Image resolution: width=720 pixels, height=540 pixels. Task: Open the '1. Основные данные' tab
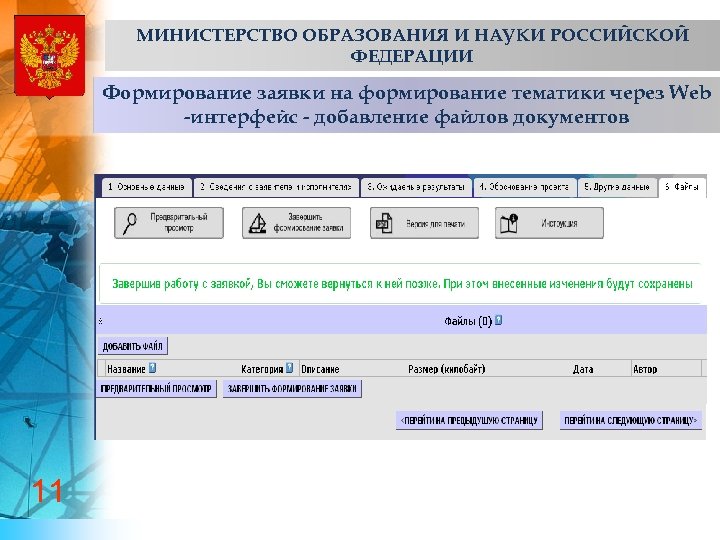[x=146, y=187]
